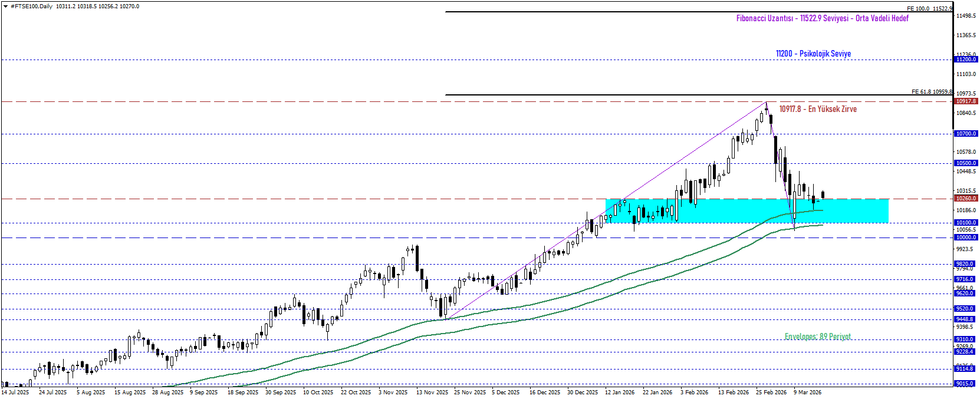The image size is (980, 399).
Task: Select the 'Envelopes: 89 Periyot' label
Action: click(x=818, y=337)
